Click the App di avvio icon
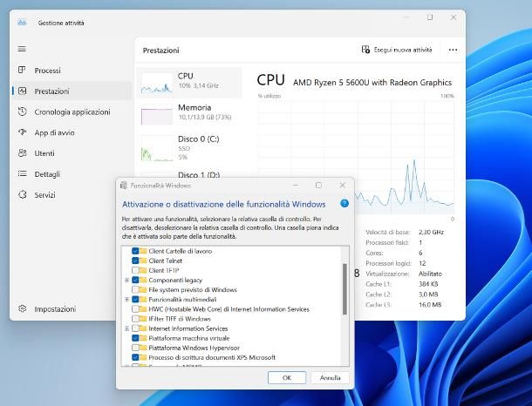 coord(22,132)
